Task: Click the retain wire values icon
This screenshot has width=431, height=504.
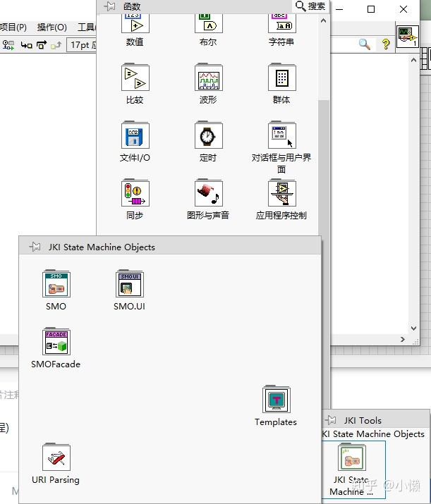Action: click(8, 44)
